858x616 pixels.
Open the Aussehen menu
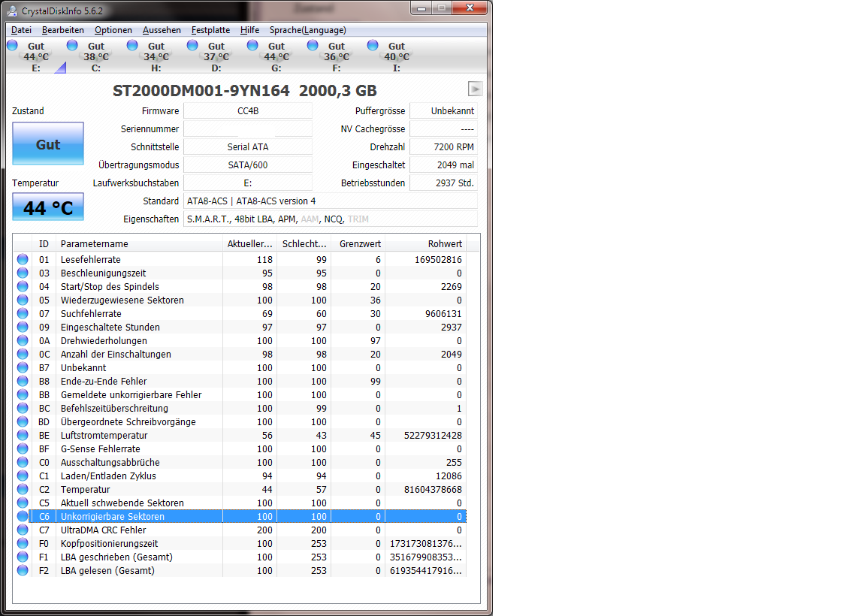point(162,30)
